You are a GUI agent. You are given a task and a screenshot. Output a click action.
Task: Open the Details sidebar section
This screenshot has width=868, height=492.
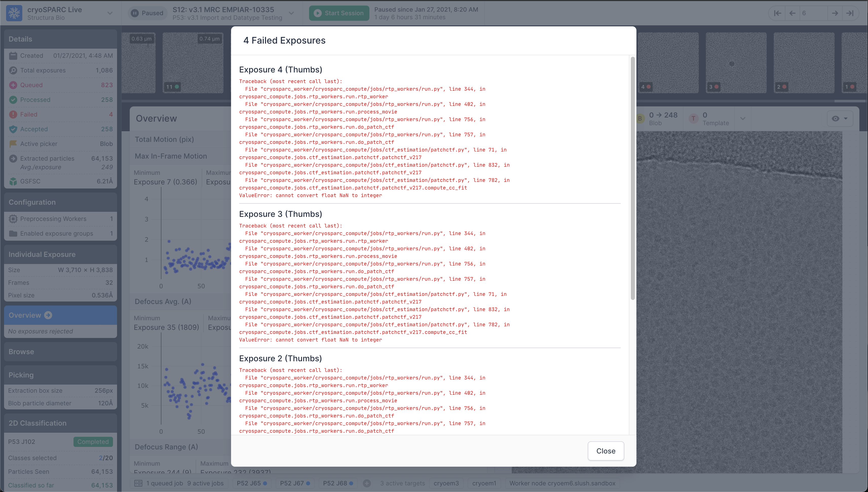[61, 39]
